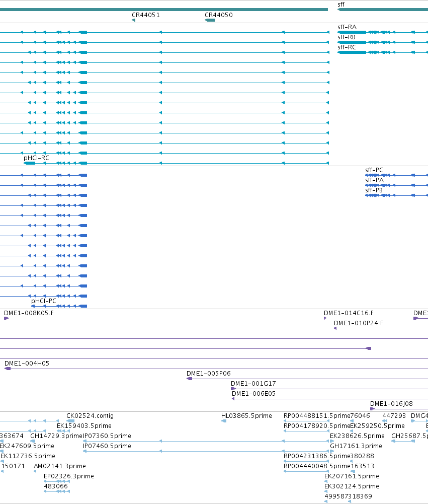This screenshot has height=504, width=428.
Task: Select the RP004440048.5prime label
Action: point(317,466)
